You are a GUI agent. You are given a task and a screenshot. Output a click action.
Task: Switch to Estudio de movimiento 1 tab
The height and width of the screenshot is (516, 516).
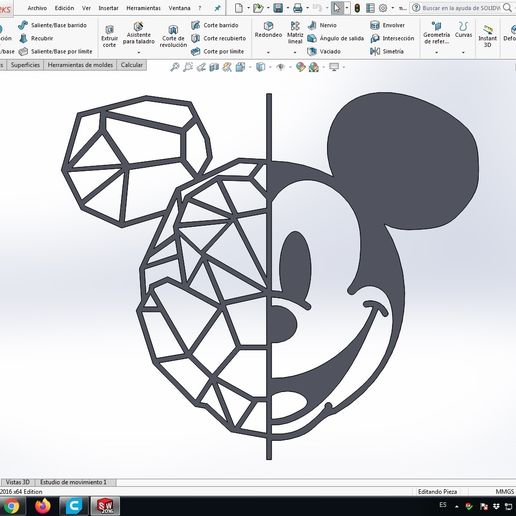74,482
